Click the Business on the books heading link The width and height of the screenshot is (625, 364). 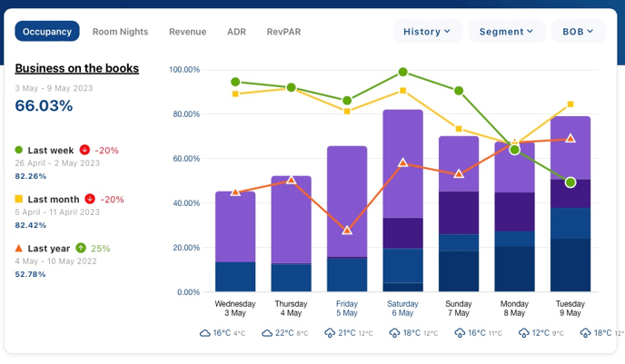(77, 68)
